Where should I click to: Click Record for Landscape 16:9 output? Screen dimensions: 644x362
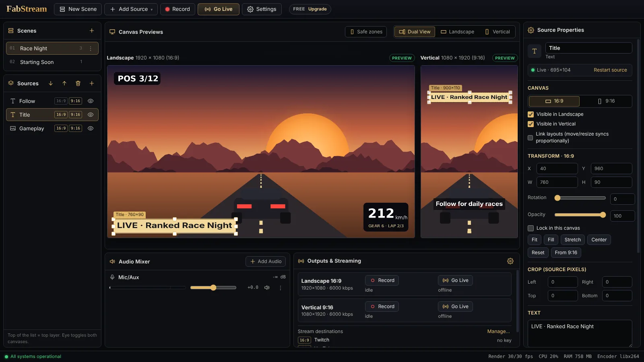382,280
